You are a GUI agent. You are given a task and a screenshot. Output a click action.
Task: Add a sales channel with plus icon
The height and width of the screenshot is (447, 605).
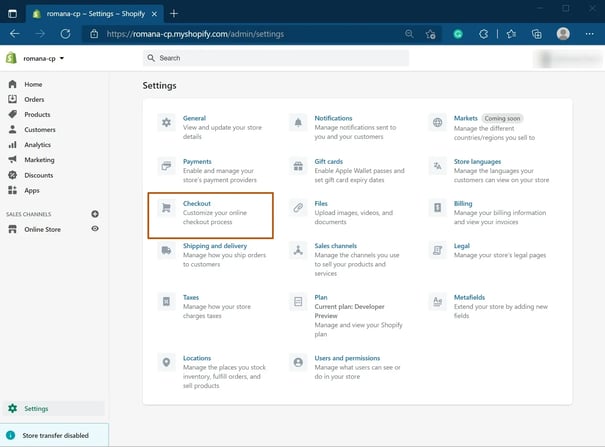[x=95, y=214]
